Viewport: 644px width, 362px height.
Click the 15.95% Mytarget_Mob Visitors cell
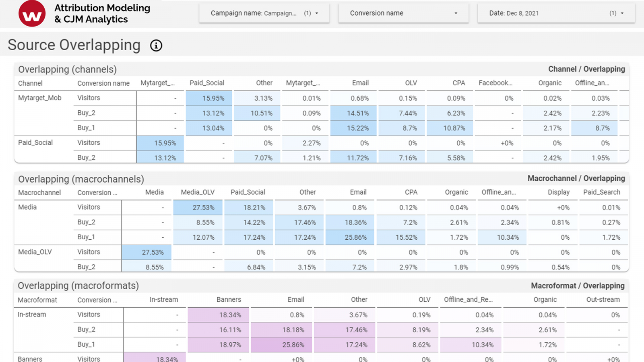(209, 98)
